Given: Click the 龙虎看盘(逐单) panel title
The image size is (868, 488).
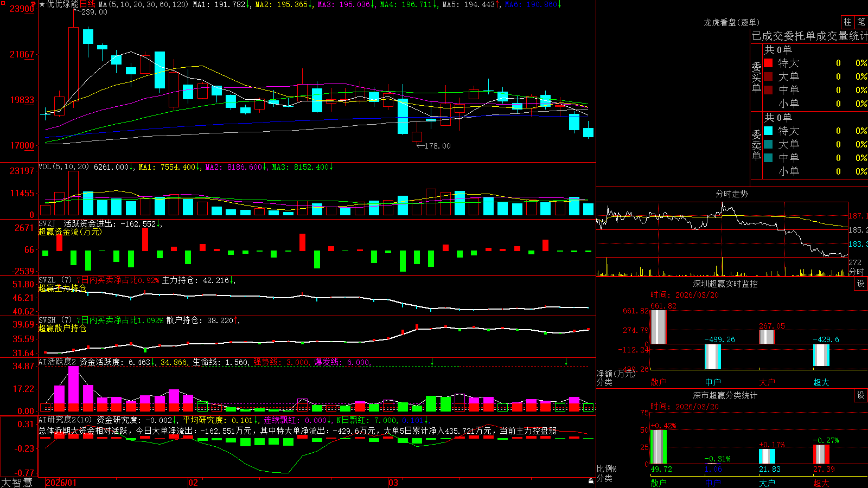Looking at the screenshot, I should click(731, 22).
